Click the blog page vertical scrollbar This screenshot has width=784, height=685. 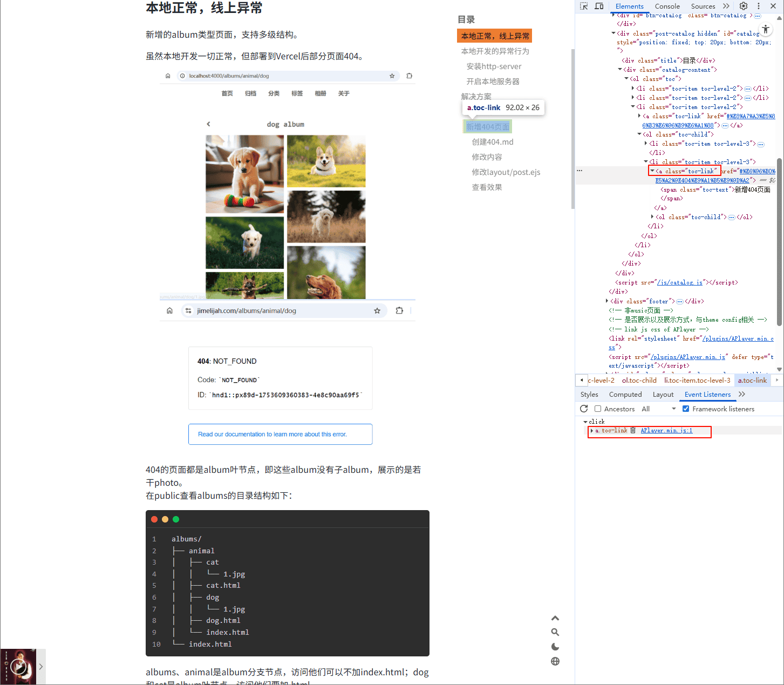click(572, 128)
